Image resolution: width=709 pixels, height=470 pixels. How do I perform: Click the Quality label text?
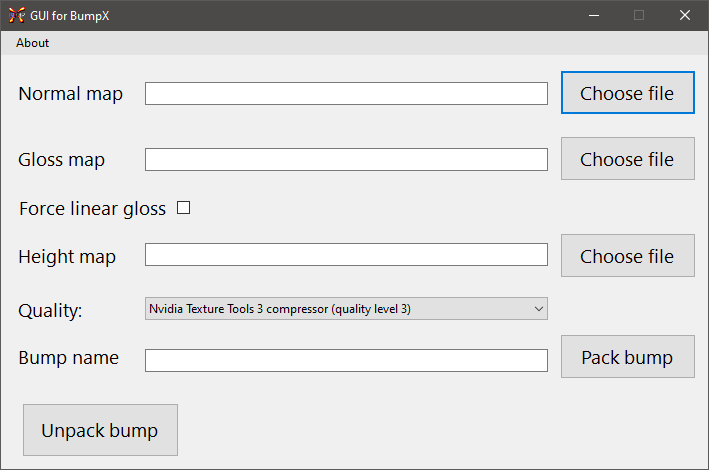(50, 311)
